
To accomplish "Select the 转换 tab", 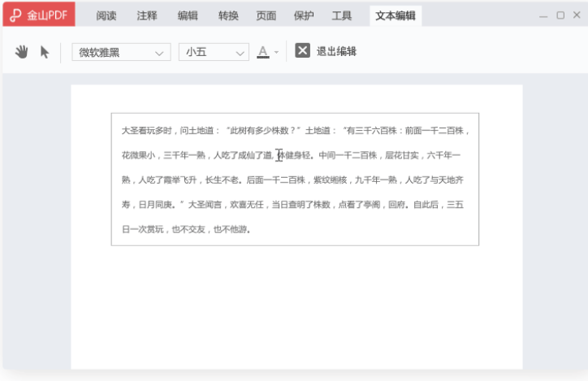I will point(228,15).
